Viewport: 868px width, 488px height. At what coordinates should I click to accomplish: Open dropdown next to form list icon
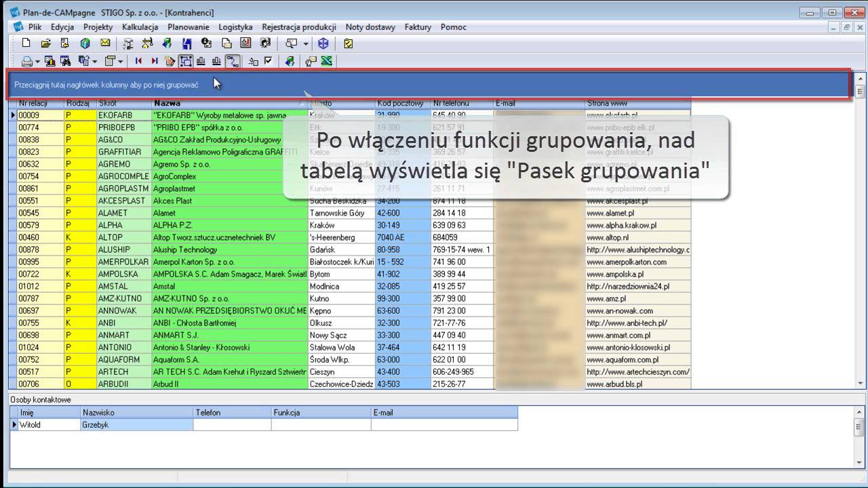(x=121, y=62)
